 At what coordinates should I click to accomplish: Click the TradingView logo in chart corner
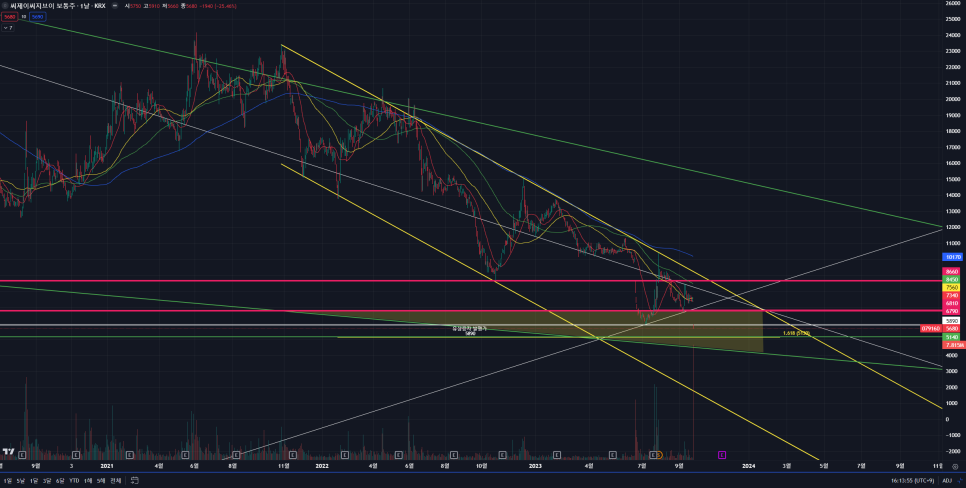click(8, 452)
